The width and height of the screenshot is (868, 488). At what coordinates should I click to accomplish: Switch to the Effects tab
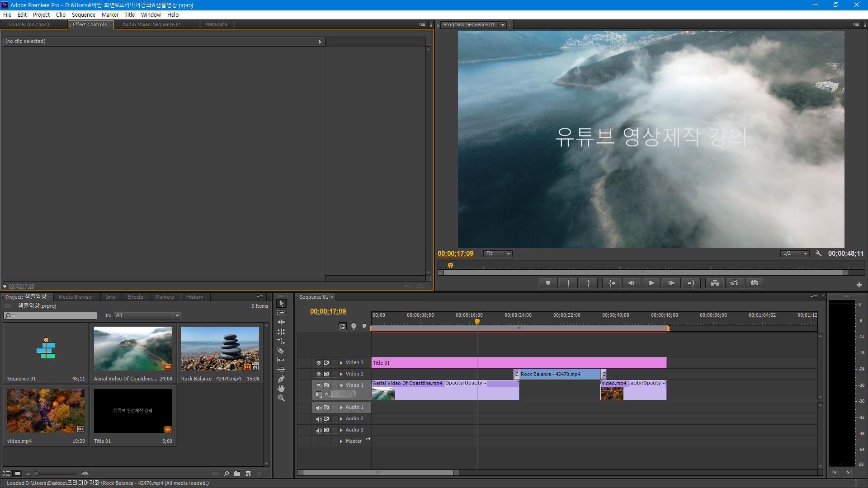pos(135,297)
